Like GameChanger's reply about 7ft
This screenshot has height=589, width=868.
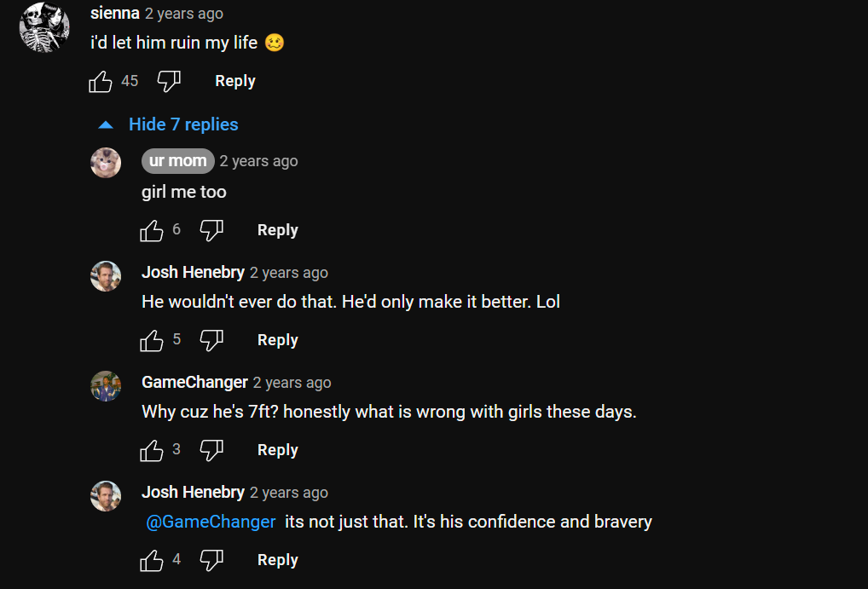[x=152, y=451]
